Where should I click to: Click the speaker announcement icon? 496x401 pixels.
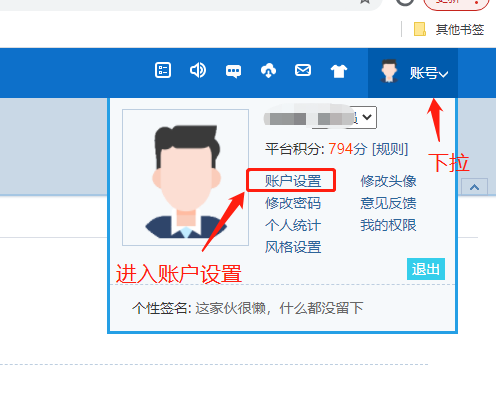198,70
